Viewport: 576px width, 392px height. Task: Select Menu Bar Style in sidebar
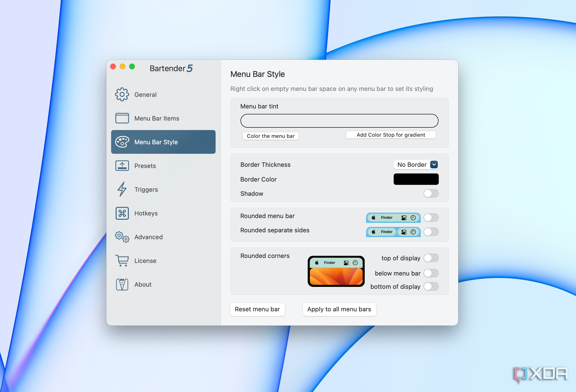coord(163,142)
